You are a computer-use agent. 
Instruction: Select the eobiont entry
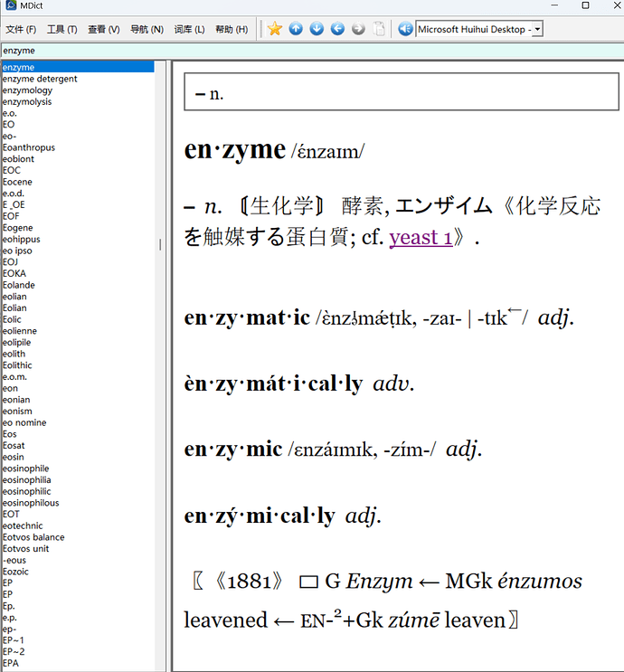[18, 159]
